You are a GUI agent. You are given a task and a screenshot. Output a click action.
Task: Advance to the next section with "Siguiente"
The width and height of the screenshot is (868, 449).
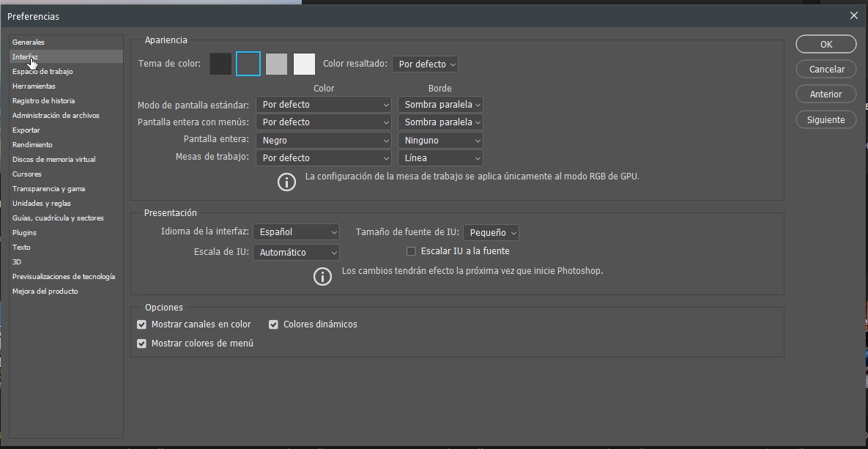[826, 119]
